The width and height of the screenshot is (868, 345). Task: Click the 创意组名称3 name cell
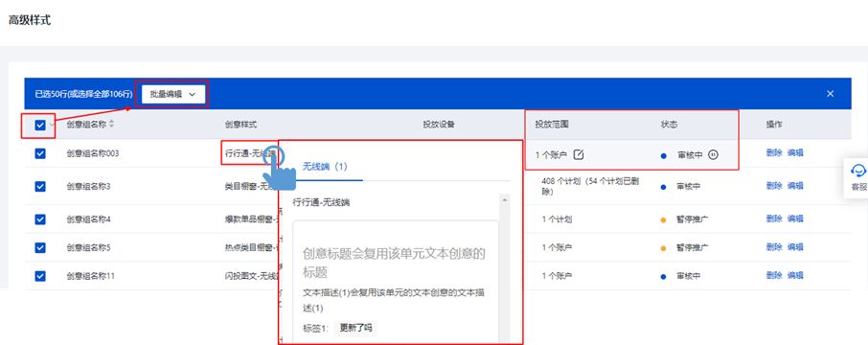88,187
